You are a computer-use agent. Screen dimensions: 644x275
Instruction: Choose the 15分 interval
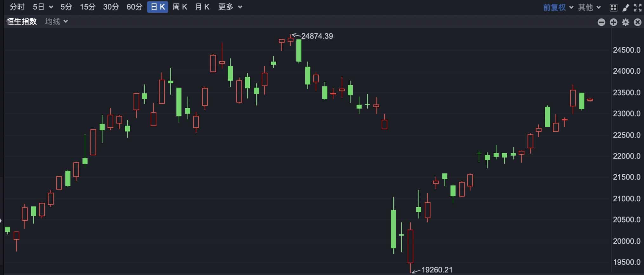pos(88,7)
